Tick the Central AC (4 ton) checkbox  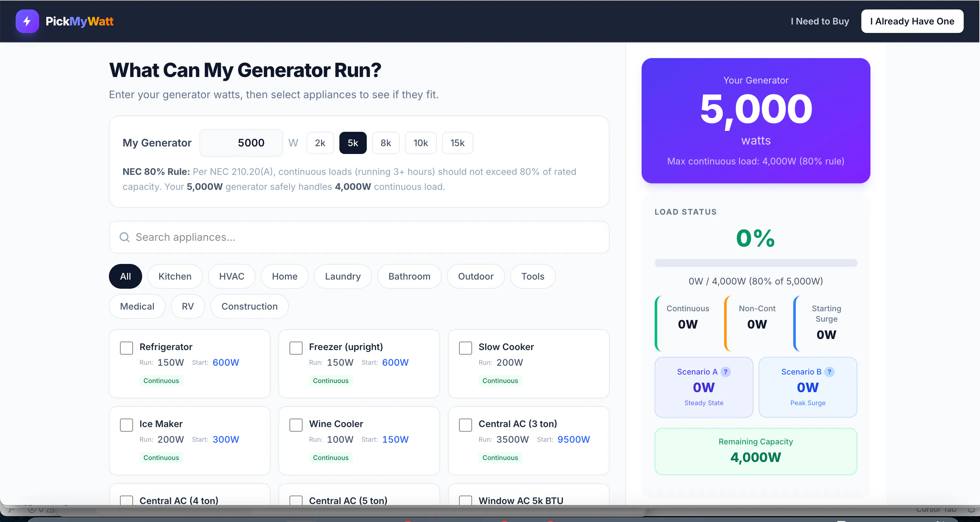126,500
